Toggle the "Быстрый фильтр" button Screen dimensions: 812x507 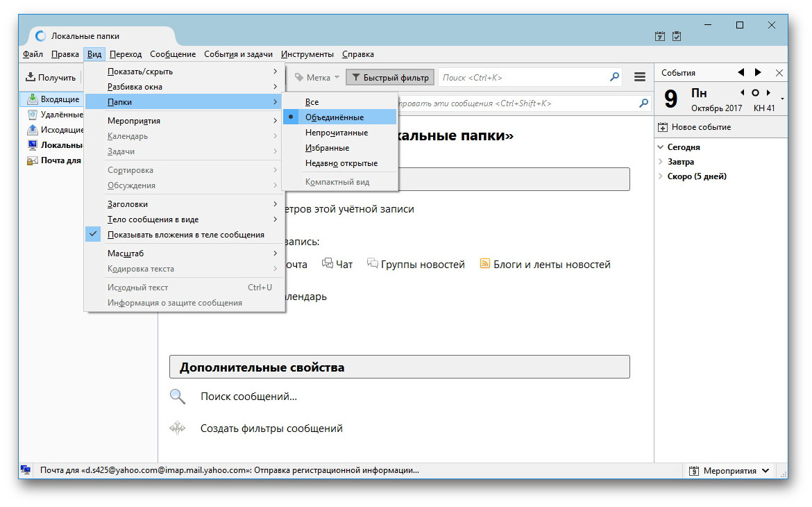click(x=390, y=78)
